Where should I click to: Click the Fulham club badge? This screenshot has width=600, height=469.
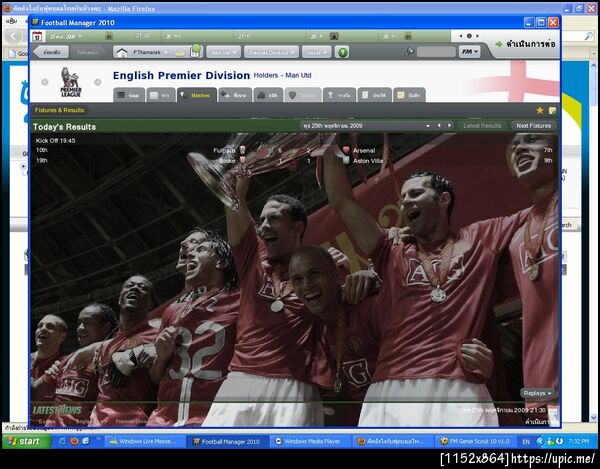243,150
